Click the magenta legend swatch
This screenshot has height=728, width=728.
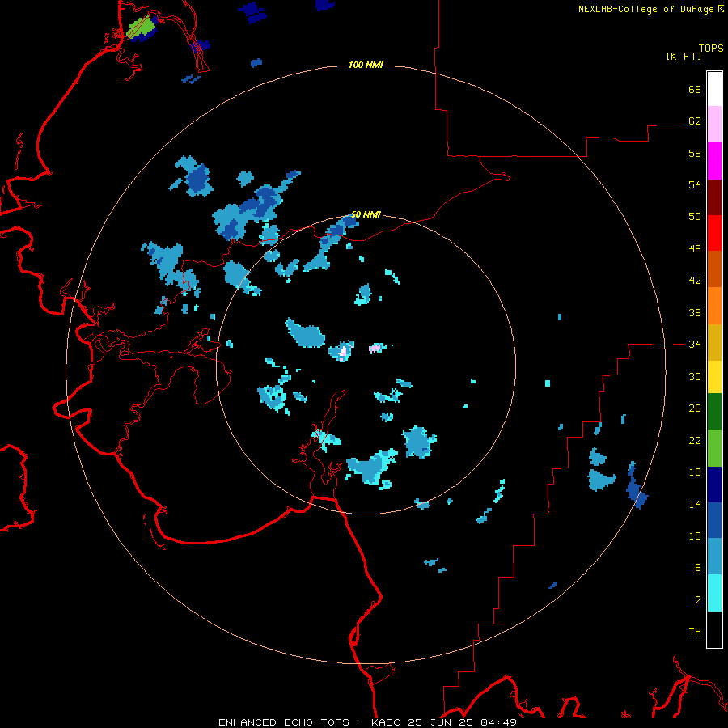coord(714,161)
